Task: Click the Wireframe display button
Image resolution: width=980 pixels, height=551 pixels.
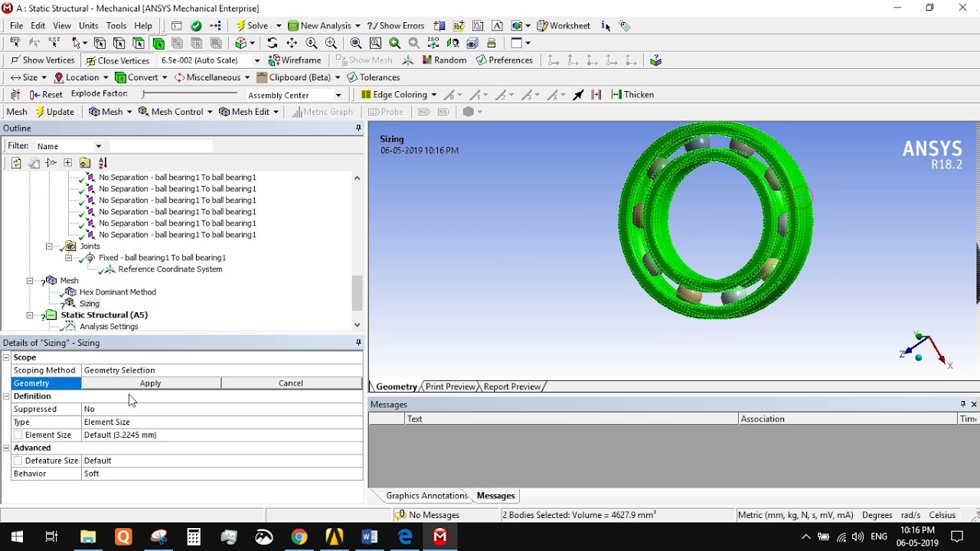Action: click(296, 60)
